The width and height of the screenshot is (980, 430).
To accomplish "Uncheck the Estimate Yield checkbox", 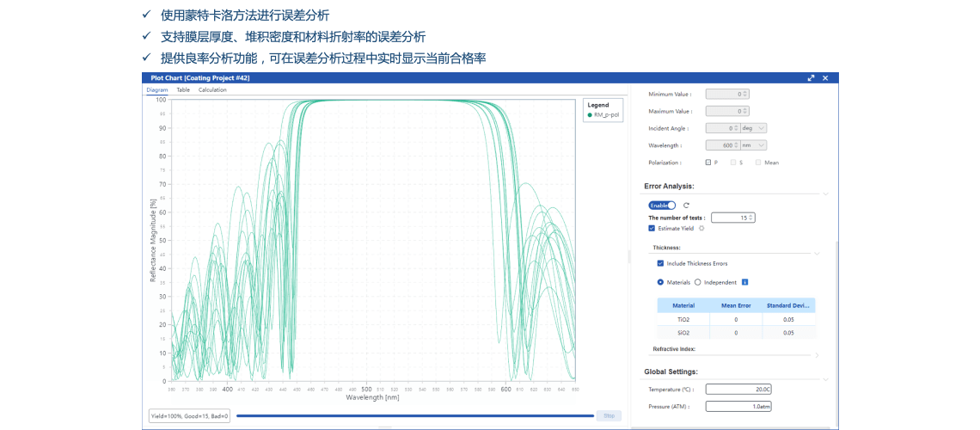I will point(652,229).
